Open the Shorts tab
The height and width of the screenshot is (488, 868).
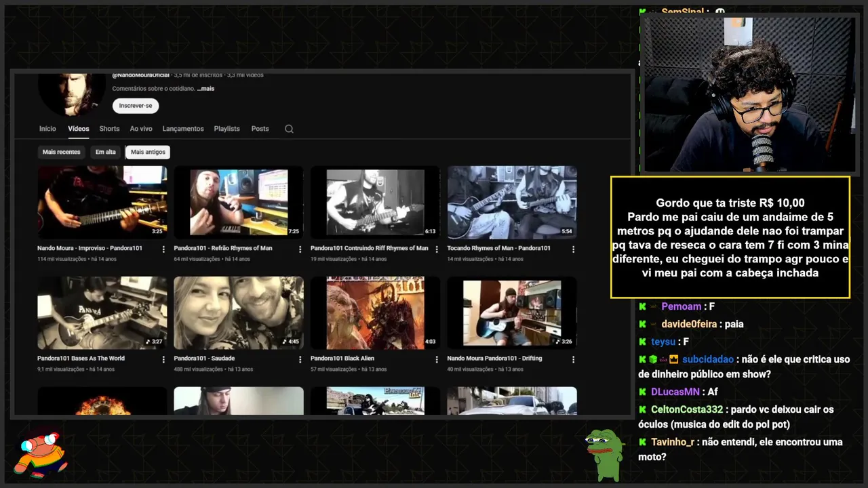click(109, 129)
